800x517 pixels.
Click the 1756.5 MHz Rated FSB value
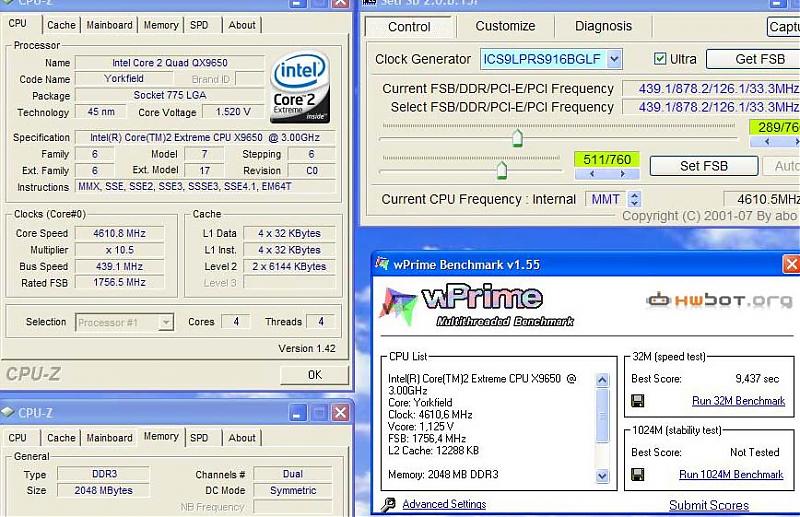(x=119, y=282)
